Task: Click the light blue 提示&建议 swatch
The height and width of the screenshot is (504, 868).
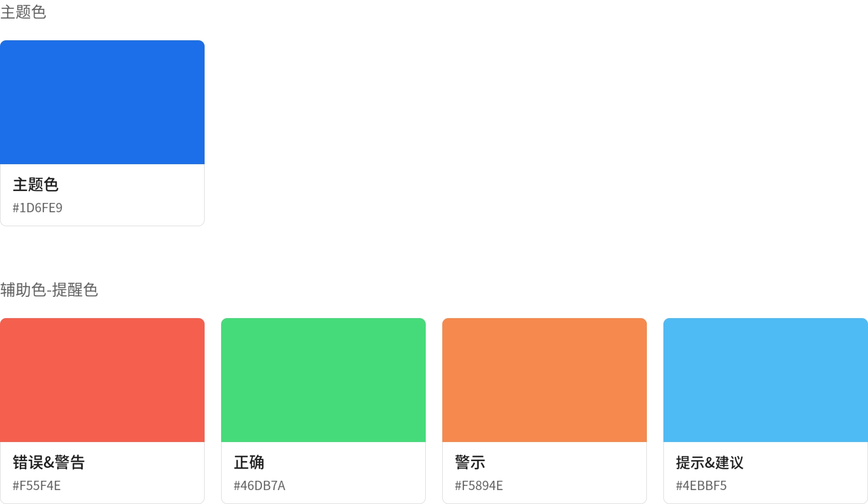Action: coord(766,380)
